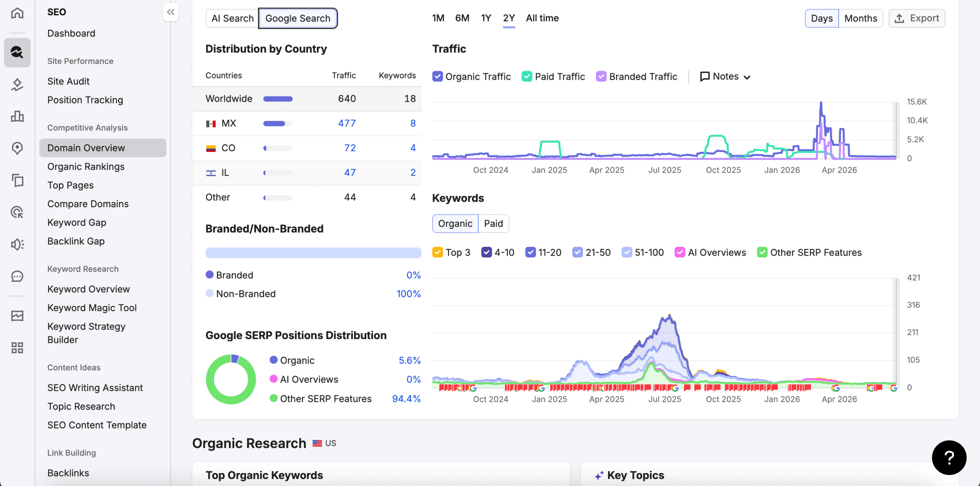The width and height of the screenshot is (980, 486).
Task: Open the trend chart rail icon
Action: [17, 316]
